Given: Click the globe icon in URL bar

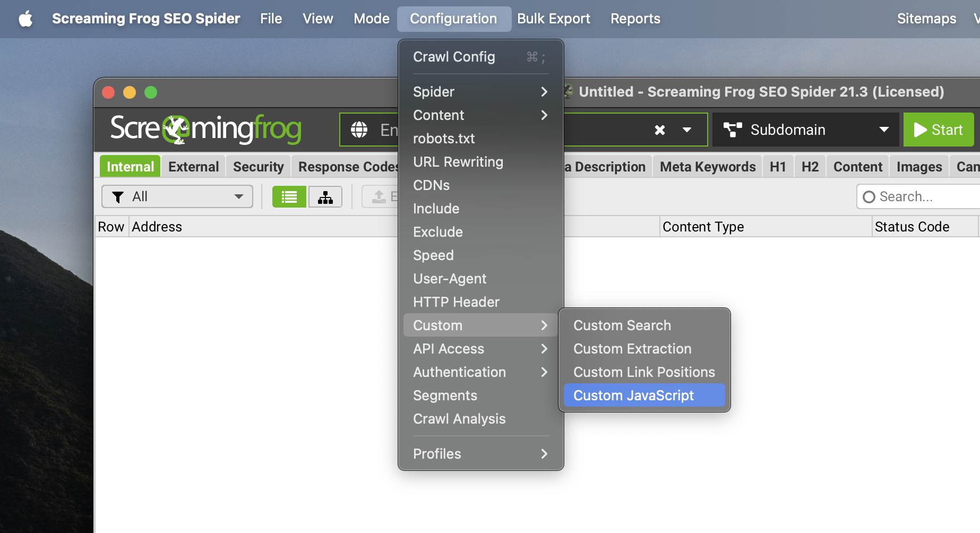Looking at the screenshot, I should 359,130.
